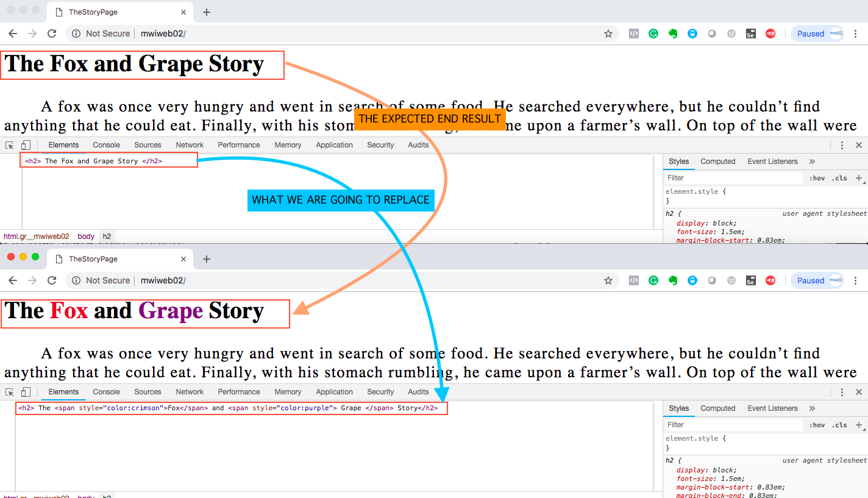This screenshot has height=498, width=868.
Task: Toggle :hov element state in lower Styles pane
Action: point(817,425)
